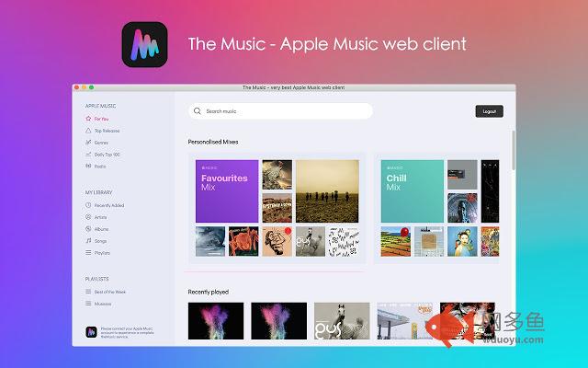588x368 pixels.
Task: Open the round blue face cover in Chill Mix
Action: pos(462,208)
